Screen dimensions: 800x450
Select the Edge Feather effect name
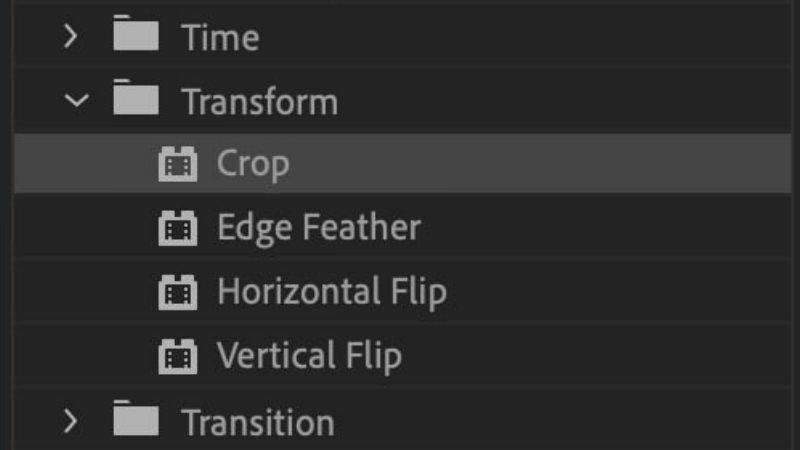coord(319,228)
